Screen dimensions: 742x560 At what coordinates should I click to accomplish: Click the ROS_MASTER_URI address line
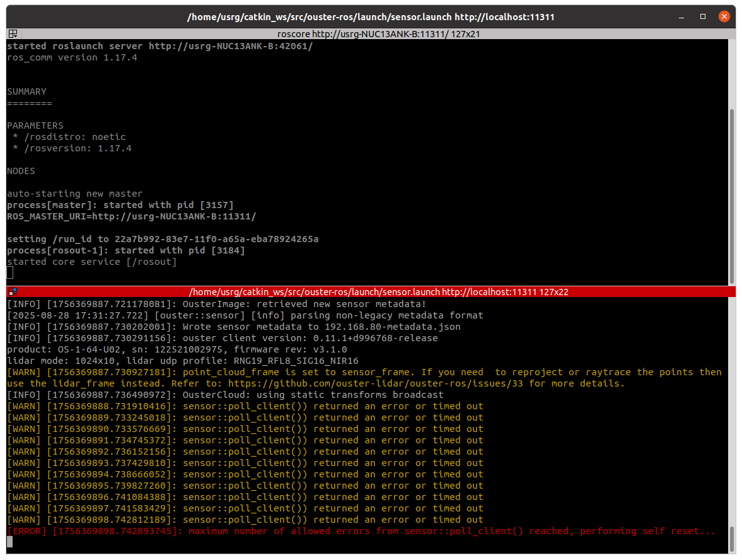click(x=132, y=217)
